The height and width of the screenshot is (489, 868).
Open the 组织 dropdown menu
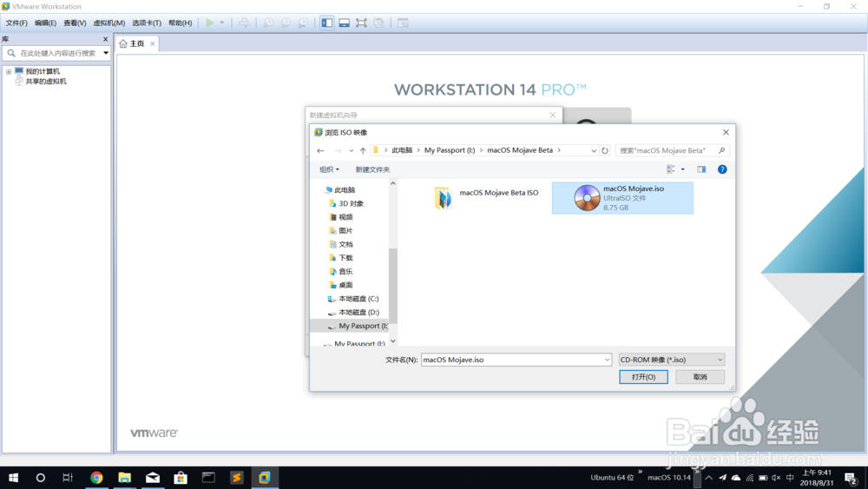(x=329, y=169)
